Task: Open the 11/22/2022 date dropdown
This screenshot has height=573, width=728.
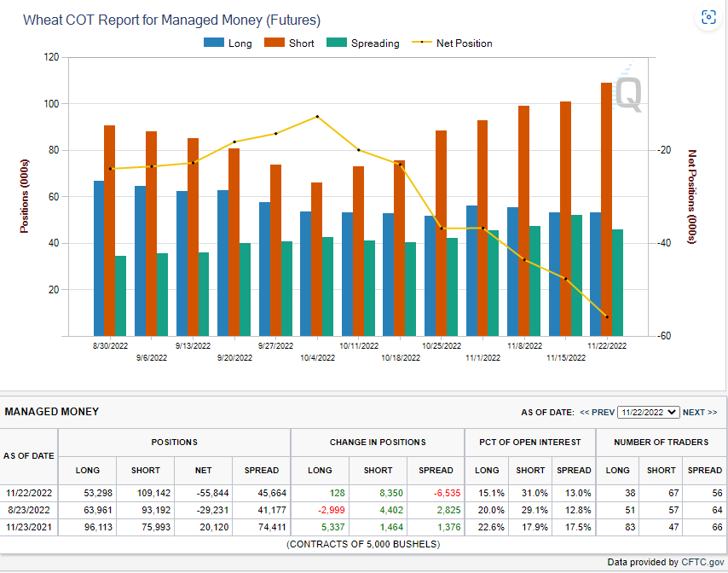Action: click(x=649, y=413)
